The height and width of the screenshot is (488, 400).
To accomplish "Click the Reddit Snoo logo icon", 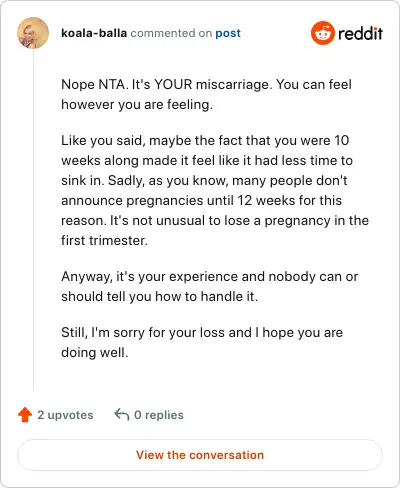I will pos(323,33).
